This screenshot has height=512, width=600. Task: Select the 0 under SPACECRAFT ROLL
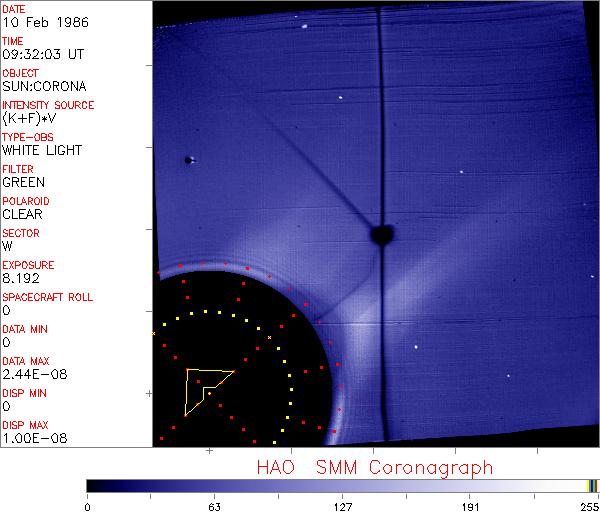pos(6,310)
